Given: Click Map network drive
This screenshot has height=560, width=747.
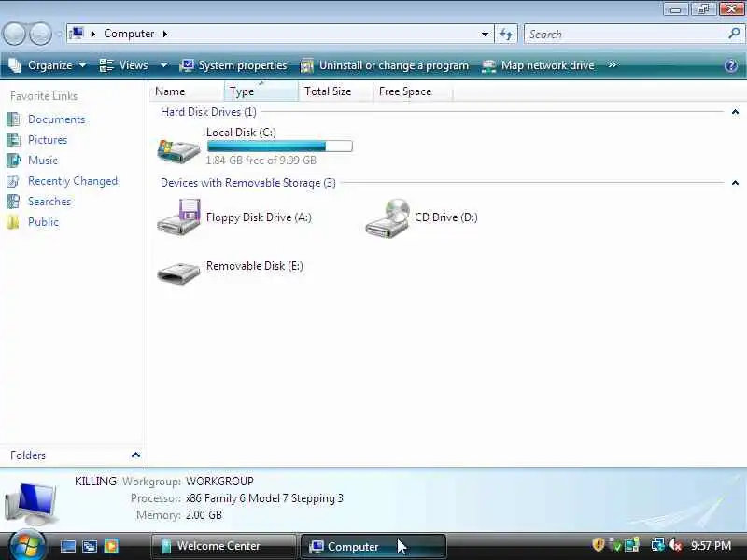Looking at the screenshot, I should click(x=539, y=65).
